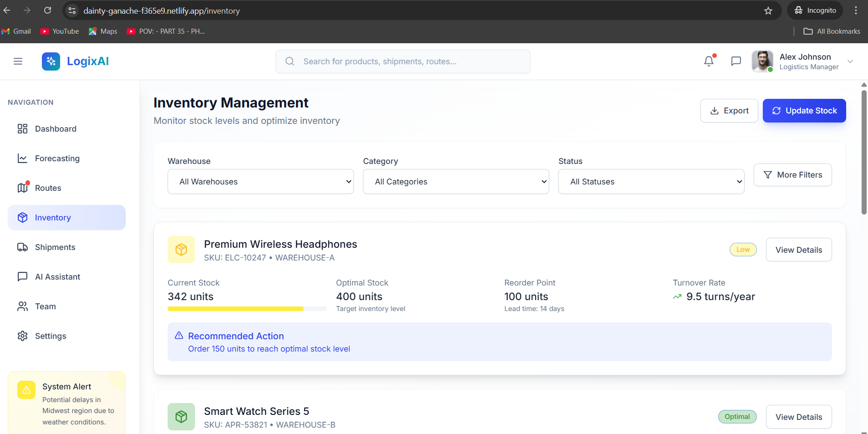Click the Smart Watch Series 5 title
Image resolution: width=868 pixels, height=434 pixels.
[256, 411]
